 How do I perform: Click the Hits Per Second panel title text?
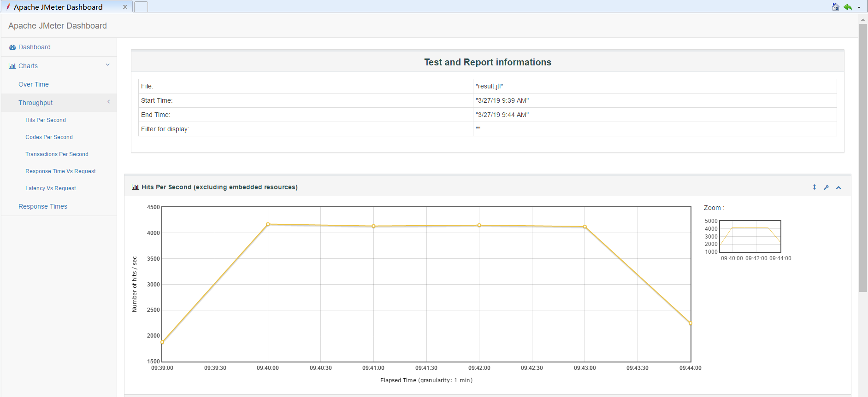pyautogui.click(x=219, y=187)
